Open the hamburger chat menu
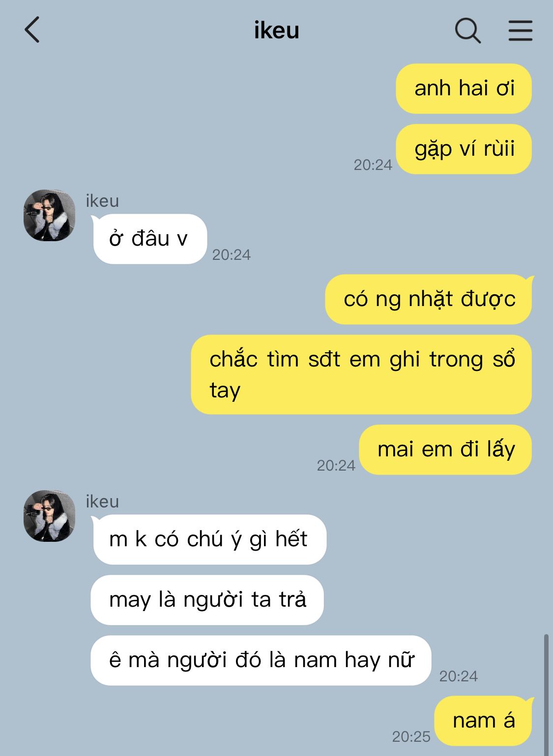 tap(520, 30)
